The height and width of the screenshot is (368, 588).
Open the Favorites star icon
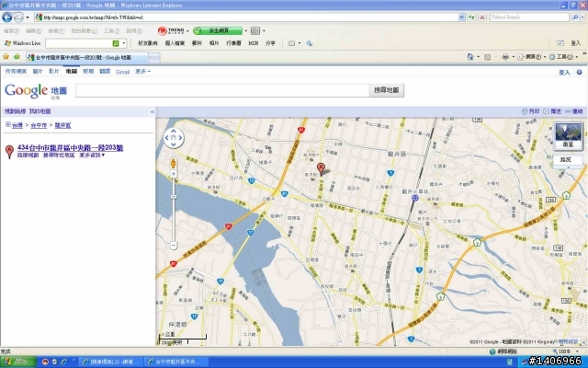(6, 57)
